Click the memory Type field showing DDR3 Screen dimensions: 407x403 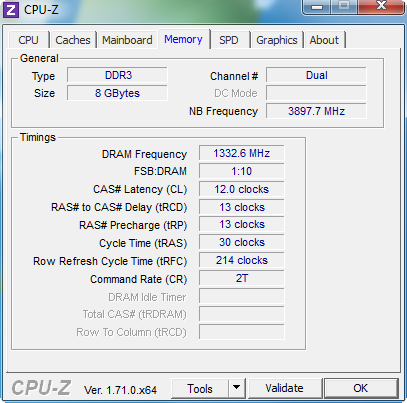click(x=117, y=75)
